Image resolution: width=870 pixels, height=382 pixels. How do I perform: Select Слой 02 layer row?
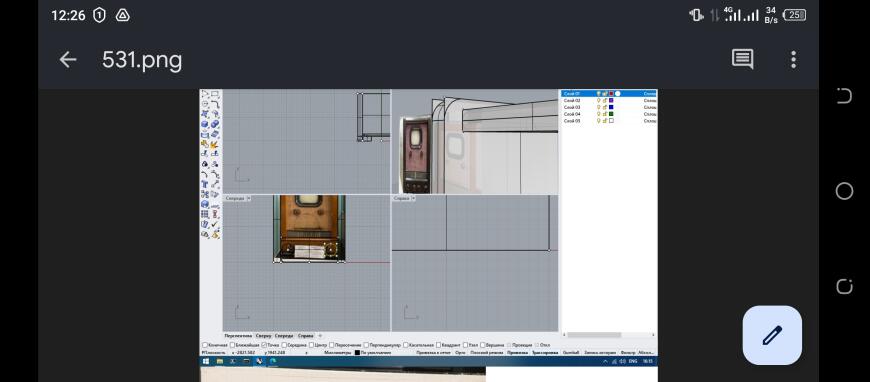(609, 100)
